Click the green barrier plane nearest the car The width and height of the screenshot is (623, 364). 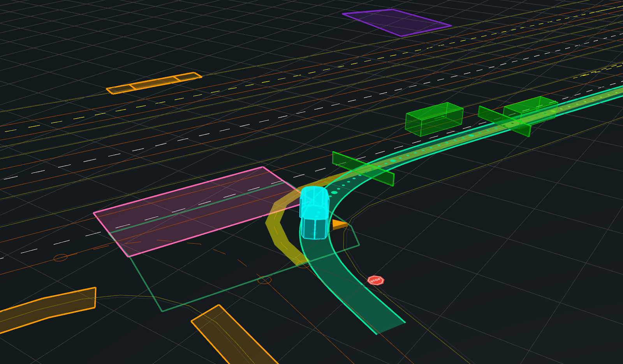(363, 169)
